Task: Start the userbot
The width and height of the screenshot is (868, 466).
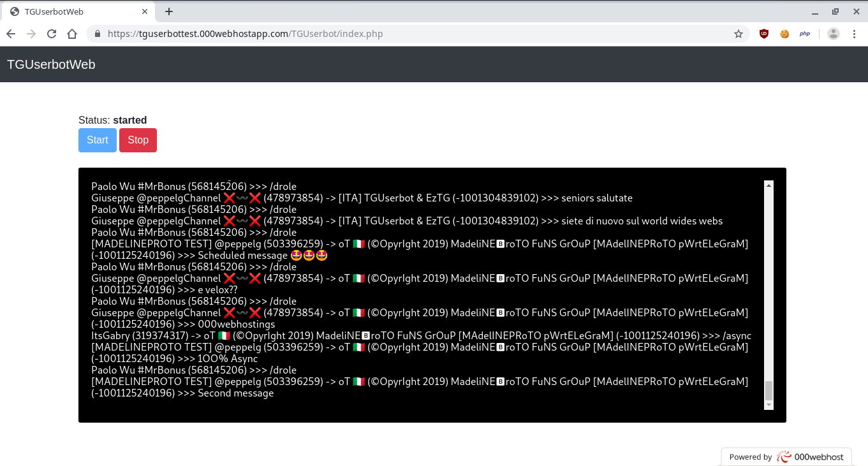Action: pyautogui.click(x=98, y=140)
